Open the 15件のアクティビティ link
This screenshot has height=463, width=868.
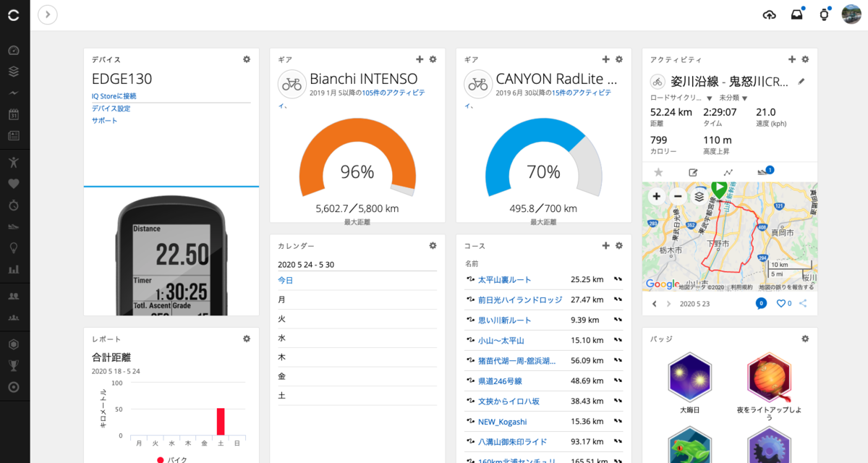tap(580, 93)
